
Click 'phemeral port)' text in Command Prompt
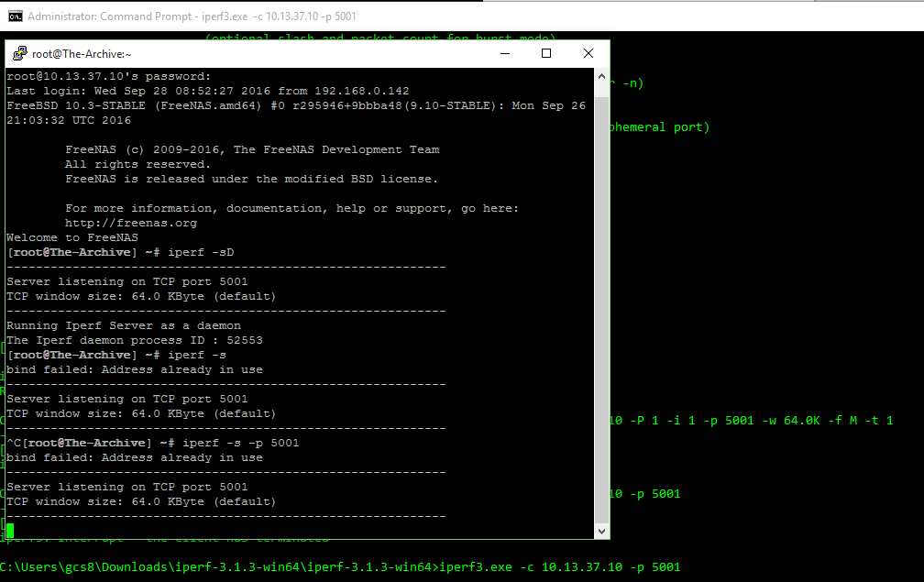click(659, 127)
